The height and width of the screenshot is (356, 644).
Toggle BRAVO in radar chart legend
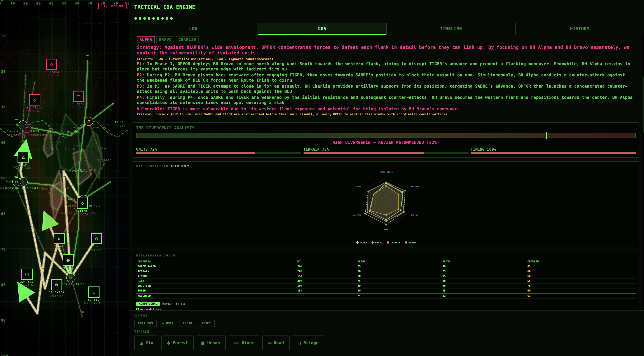tap(377, 242)
